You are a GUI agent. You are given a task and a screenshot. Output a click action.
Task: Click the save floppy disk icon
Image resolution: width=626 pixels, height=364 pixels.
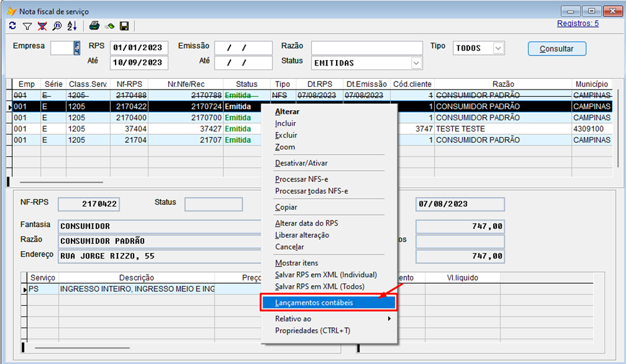(x=124, y=26)
